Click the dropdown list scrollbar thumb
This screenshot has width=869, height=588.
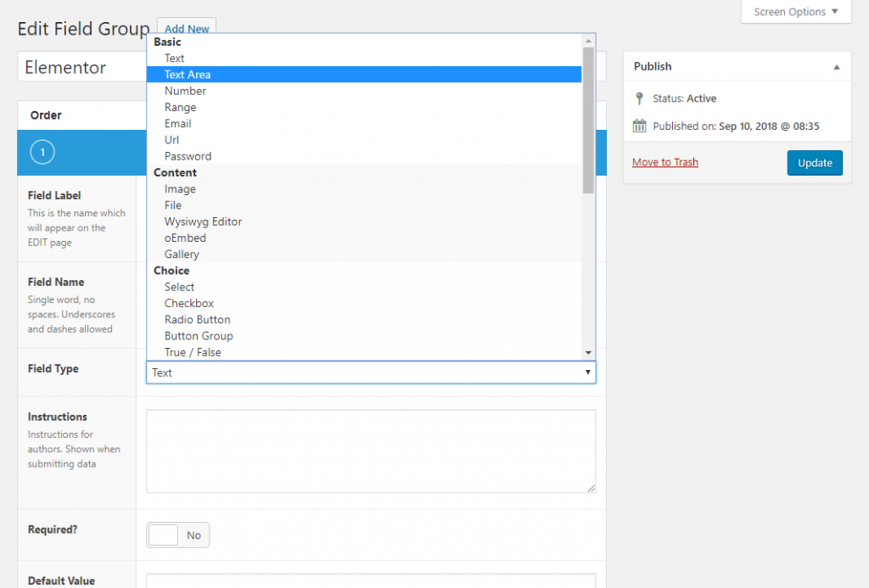coord(588,119)
